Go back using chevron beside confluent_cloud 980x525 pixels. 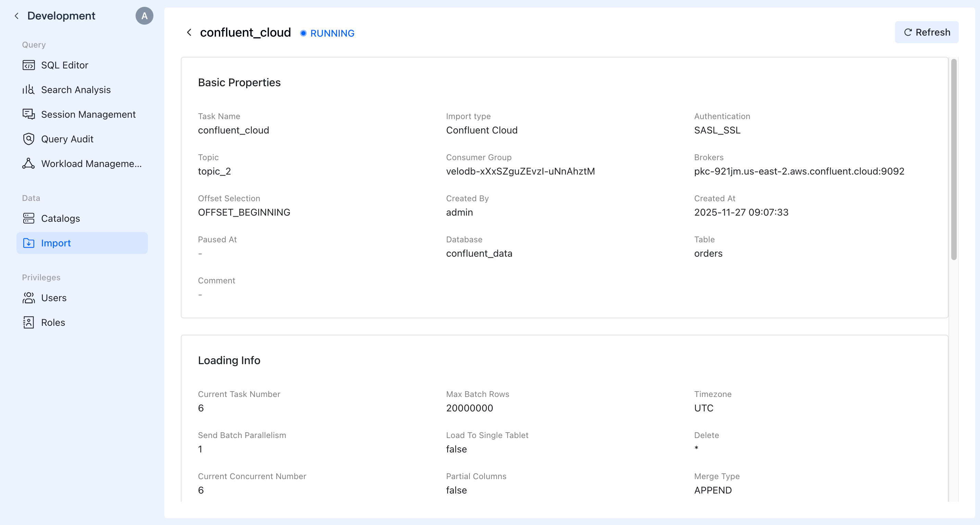(x=189, y=33)
